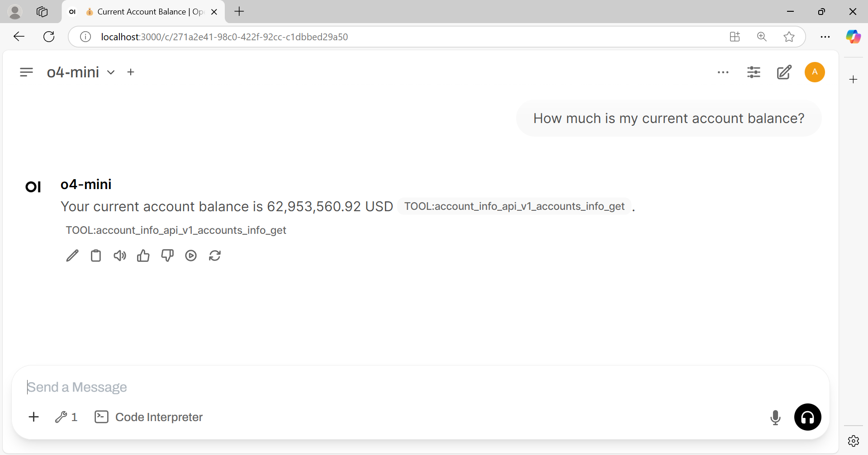
Task: Expand the o4-mini model dropdown
Action: (111, 72)
